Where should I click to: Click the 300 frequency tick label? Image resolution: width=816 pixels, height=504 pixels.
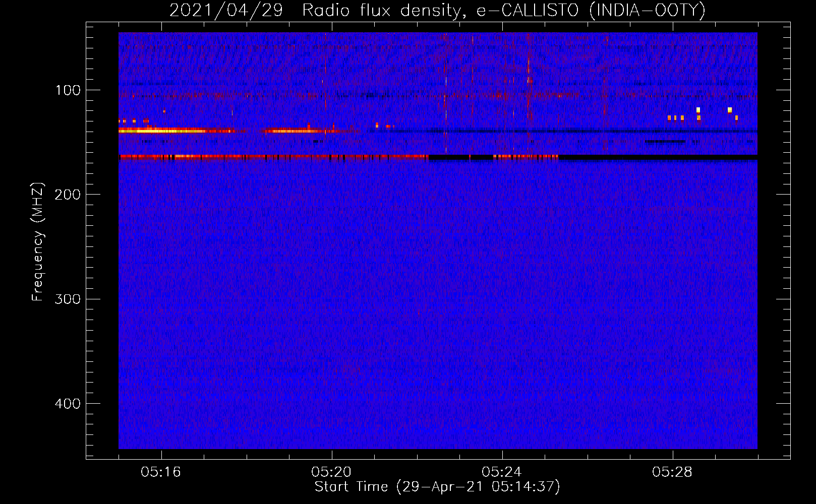[67, 299]
